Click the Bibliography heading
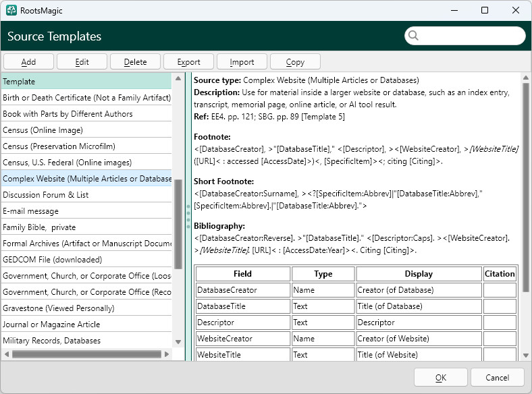532x394 pixels. 219,226
